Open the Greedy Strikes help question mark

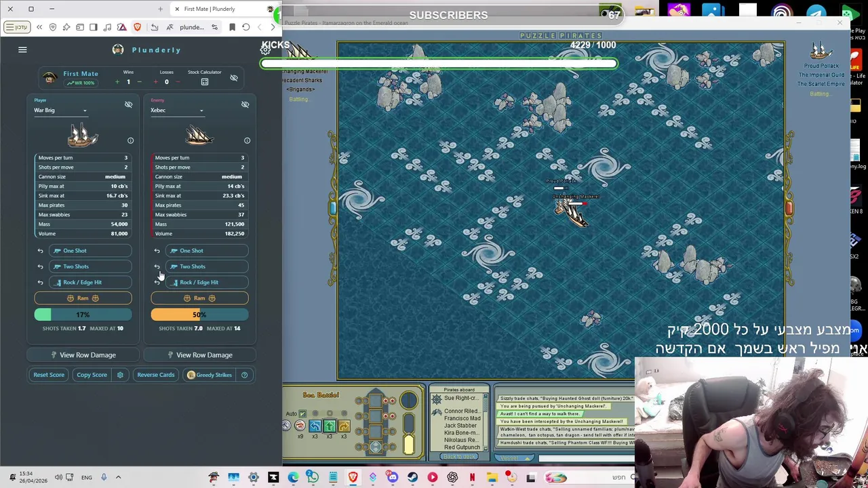pos(244,375)
